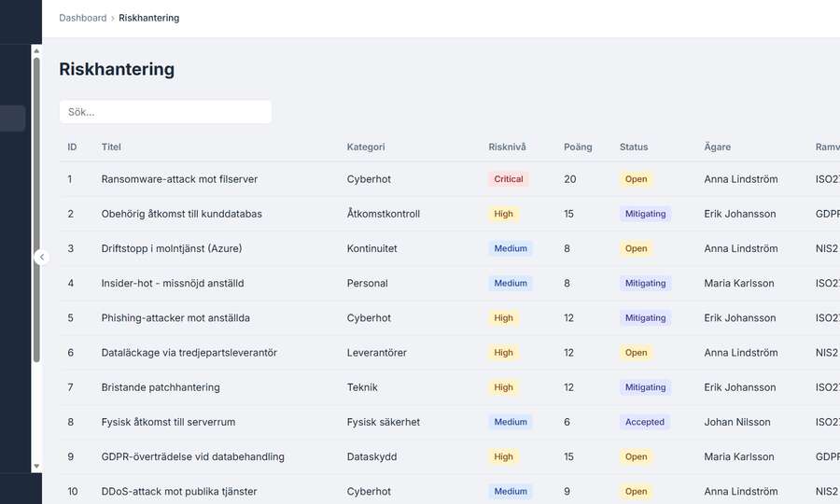Open Obehörig åtkomst till kunddatabas risk
Viewport: 840px width, 504px height.
coord(181,214)
